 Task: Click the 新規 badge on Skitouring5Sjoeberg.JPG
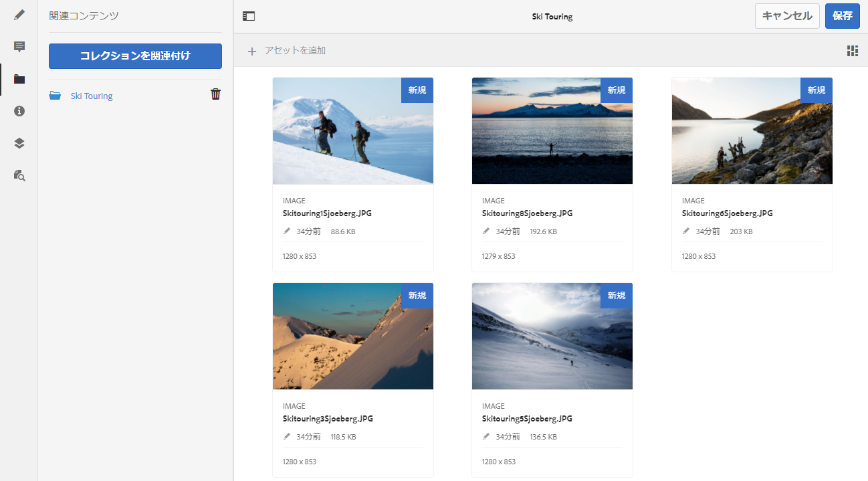(617, 296)
